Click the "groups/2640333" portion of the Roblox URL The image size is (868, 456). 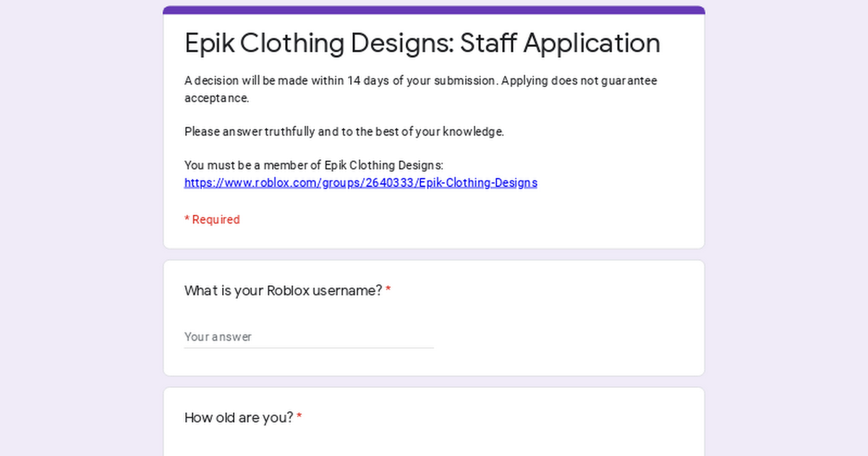point(368,182)
